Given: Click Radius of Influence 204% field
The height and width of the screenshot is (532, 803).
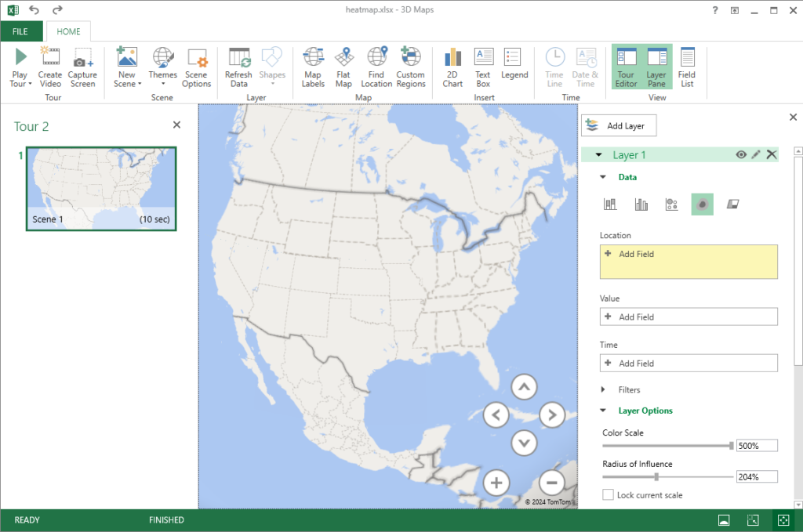Looking at the screenshot, I should click(757, 476).
